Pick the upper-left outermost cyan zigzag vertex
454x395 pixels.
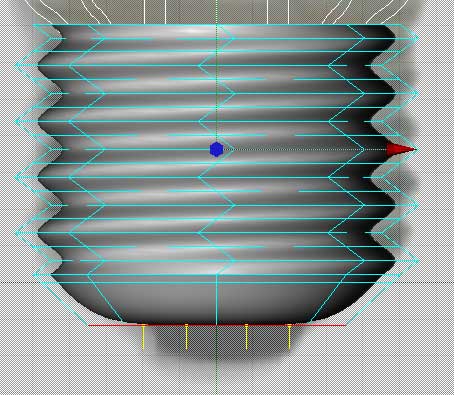pyautogui.click(x=17, y=65)
